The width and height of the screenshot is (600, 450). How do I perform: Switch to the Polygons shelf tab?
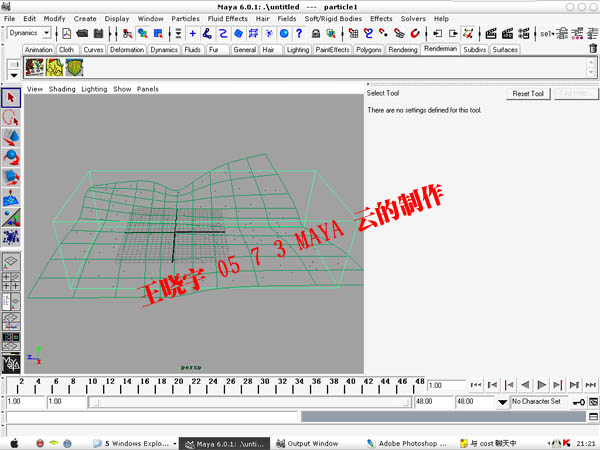click(x=369, y=50)
